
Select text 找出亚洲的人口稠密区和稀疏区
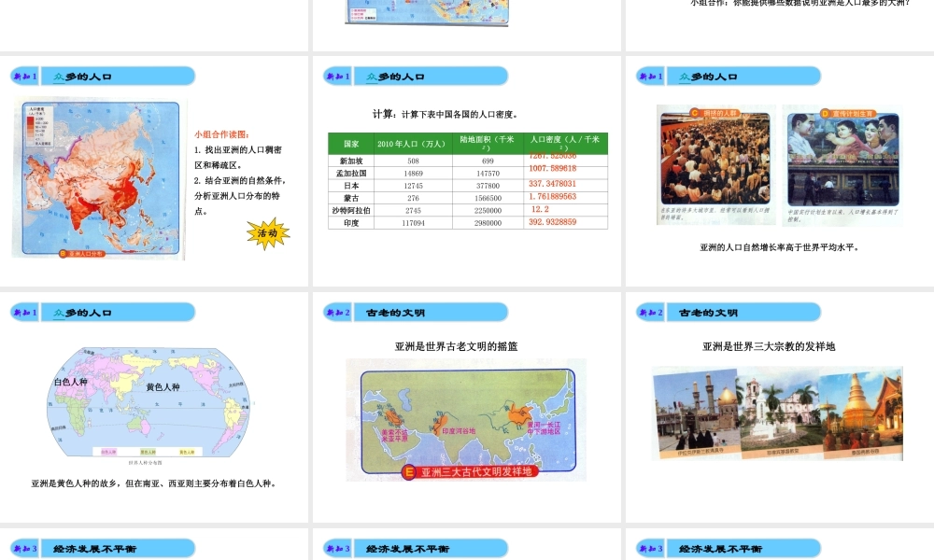click(238, 157)
